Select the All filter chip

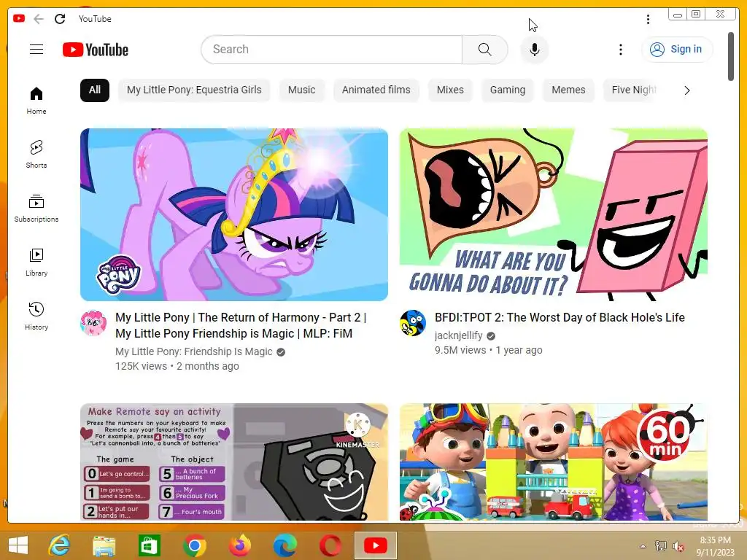pyautogui.click(x=95, y=90)
